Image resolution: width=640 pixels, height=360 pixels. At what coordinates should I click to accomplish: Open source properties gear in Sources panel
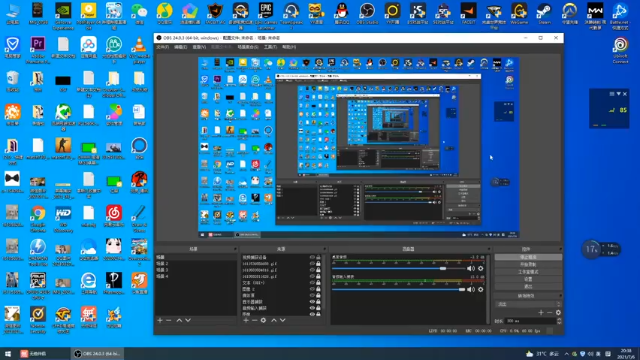(x=263, y=320)
